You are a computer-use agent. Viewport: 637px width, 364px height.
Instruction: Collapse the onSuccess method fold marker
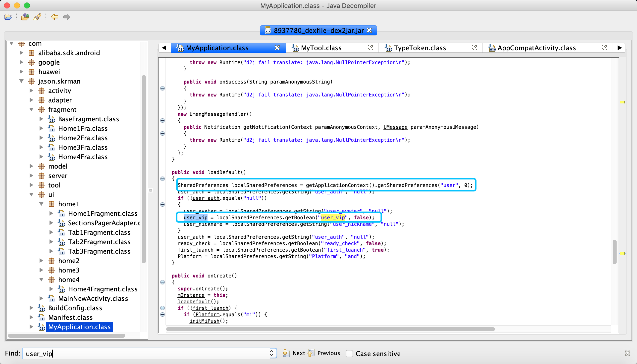163,88
